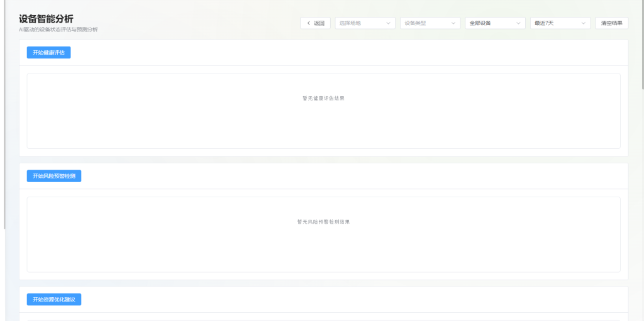This screenshot has width=644, height=321.
Task: Change the 最近7天 time range dropdown
Action: click(x=560, y=23)
